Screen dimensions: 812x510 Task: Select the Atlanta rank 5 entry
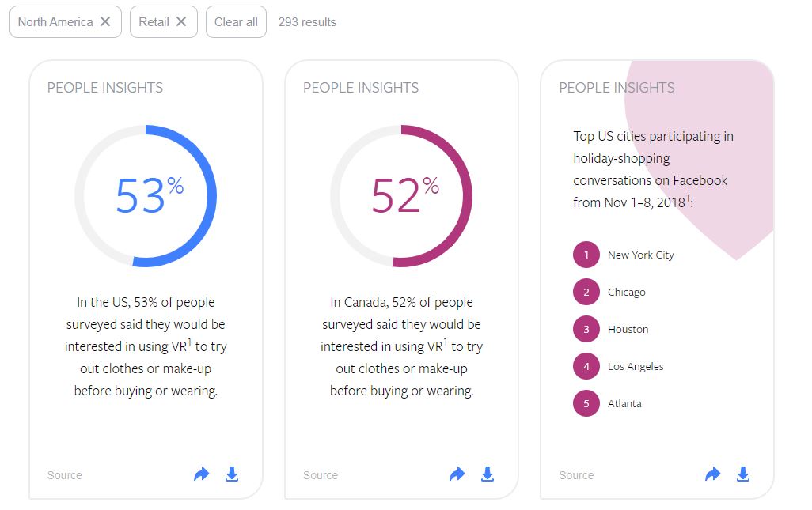(607, 404)
